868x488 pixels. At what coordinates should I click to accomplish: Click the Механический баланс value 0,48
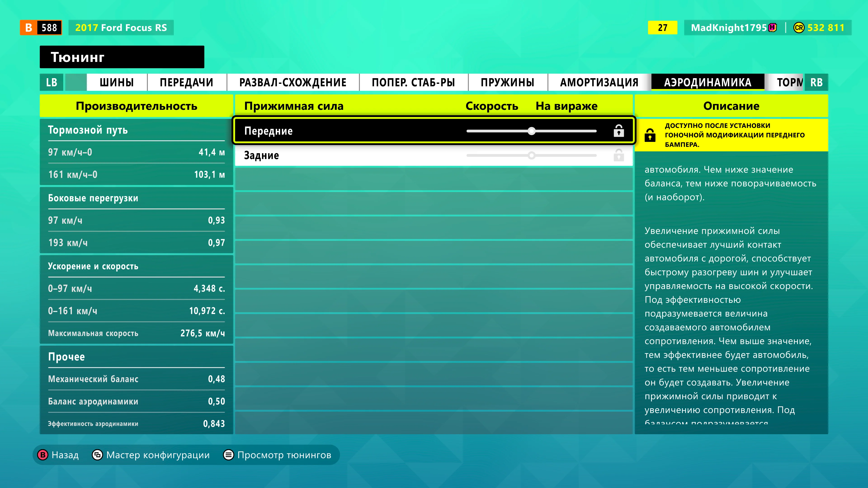tap(216, 379)
